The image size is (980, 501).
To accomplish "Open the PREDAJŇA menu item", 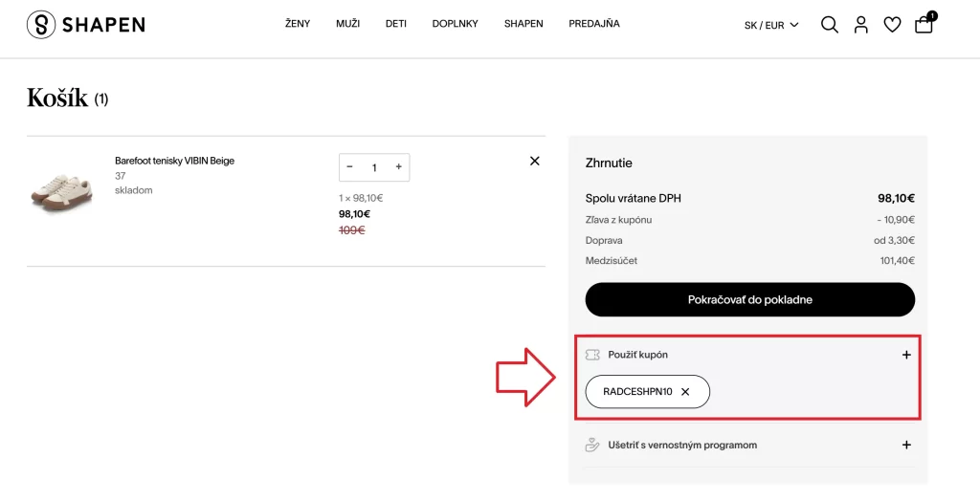I will 593,24.
